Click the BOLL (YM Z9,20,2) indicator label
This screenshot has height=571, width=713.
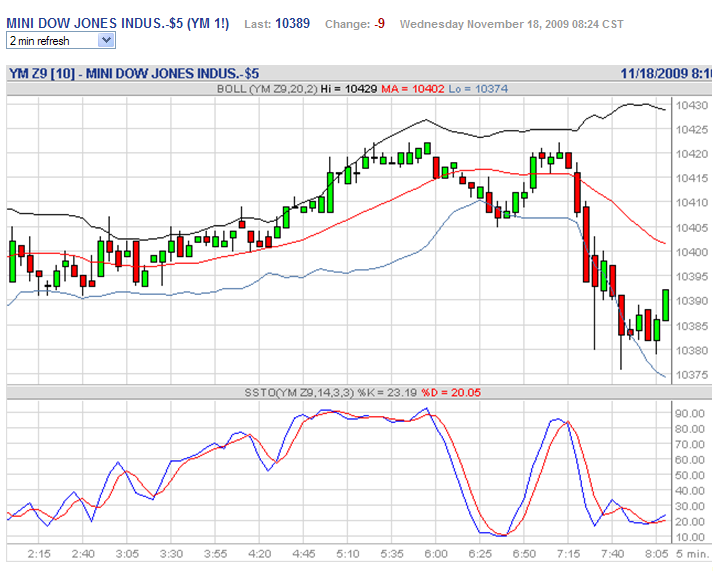coord(267,89)
